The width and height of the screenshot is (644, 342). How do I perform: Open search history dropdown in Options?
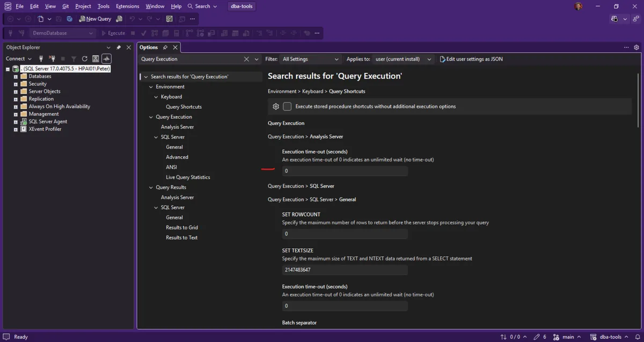click(x=257, y=59)
